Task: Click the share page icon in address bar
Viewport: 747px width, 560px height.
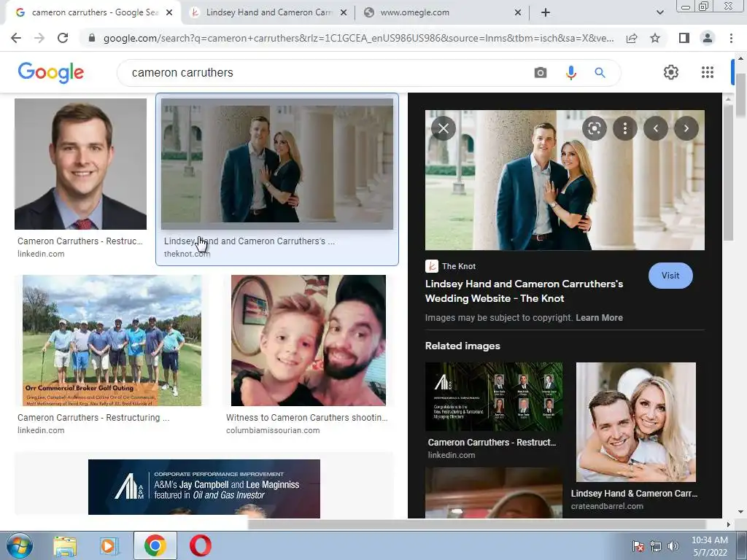Action: [632, 38]
